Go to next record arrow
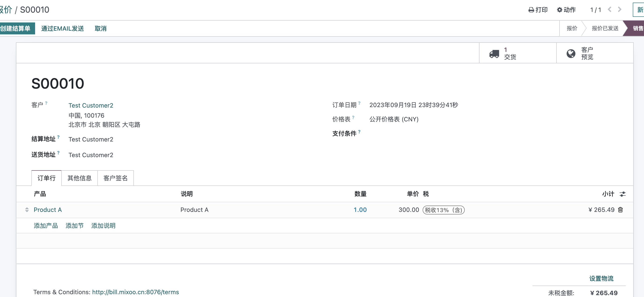This screenshot has height=297, width=644. tap(619, 10)
